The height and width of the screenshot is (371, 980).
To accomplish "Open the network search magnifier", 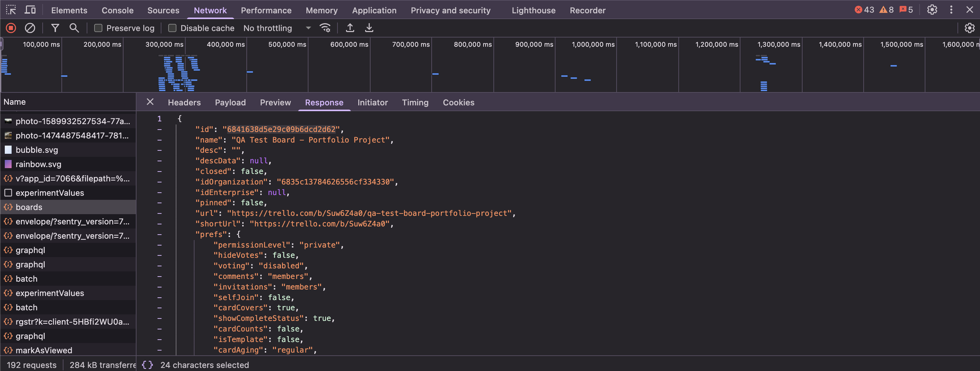I will pyautogui.click(x=74, y=28).
